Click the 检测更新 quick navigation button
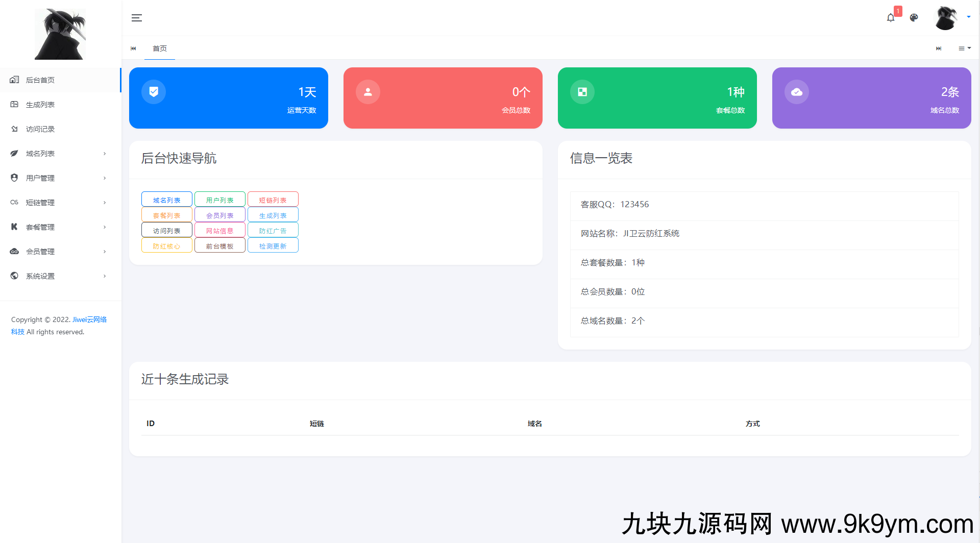This screenshot has height=543, width=980. click(x=273, y=246)
